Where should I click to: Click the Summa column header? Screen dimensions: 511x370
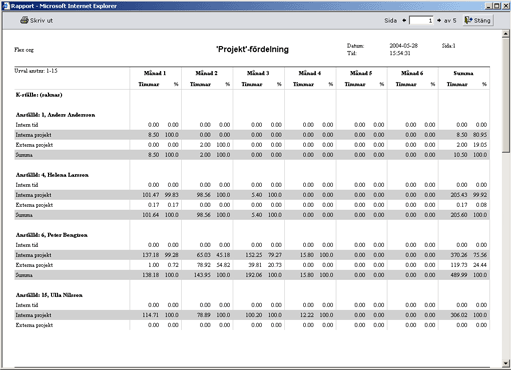point(463,73)
